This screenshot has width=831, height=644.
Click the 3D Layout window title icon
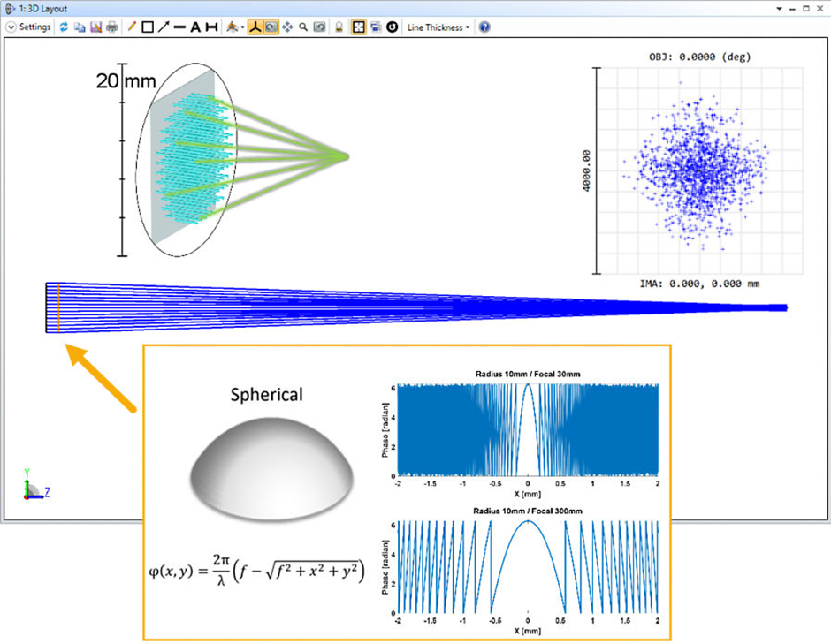pyautogui.click(x=10, y=9)
